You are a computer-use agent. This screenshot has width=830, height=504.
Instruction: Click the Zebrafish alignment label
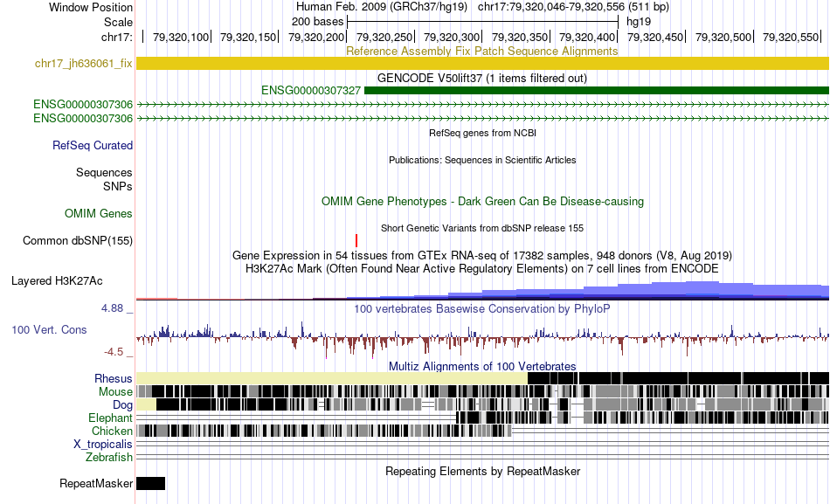[109, 457]
